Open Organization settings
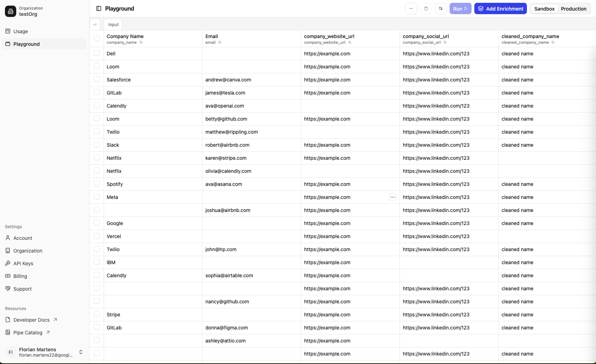 [44, 250]
